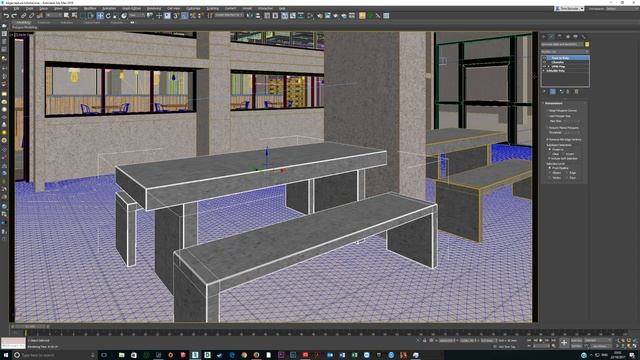The width and height of the screenshot is (640, 360).
Task: Open the Edit menu
Action: [17, 8]
